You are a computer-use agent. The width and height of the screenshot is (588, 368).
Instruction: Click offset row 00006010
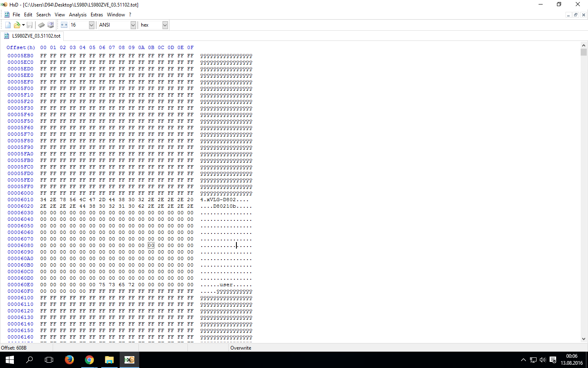(20, 200)
